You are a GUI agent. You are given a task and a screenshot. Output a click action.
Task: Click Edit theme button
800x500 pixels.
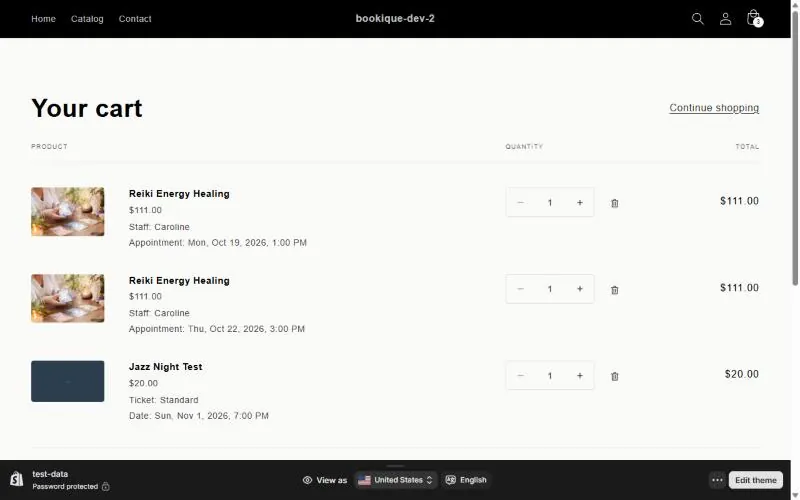coord(756,480)
